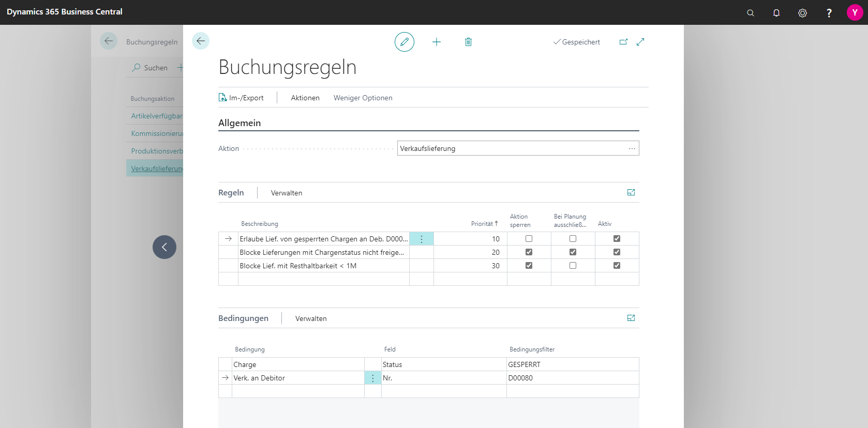Click Aktion sperren column header
This screenshot has height=428, width=868.
click(520, 221)
